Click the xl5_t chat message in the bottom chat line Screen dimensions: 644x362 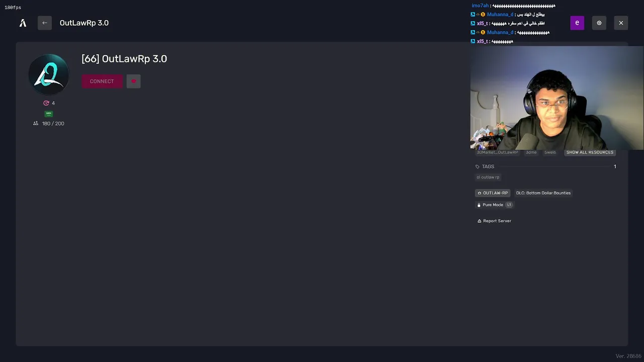click(x=502, y=41)
